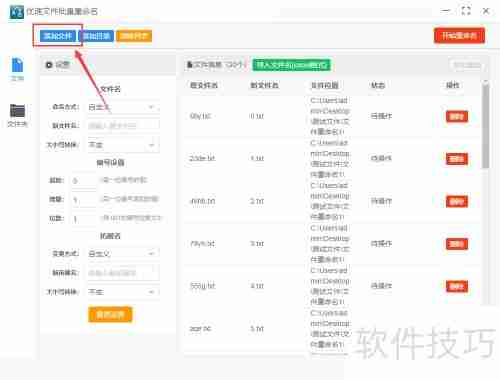Open the case conversion dropdown under 文件名
The height and width of the screenshot is (380, 500).
[123, 145]
